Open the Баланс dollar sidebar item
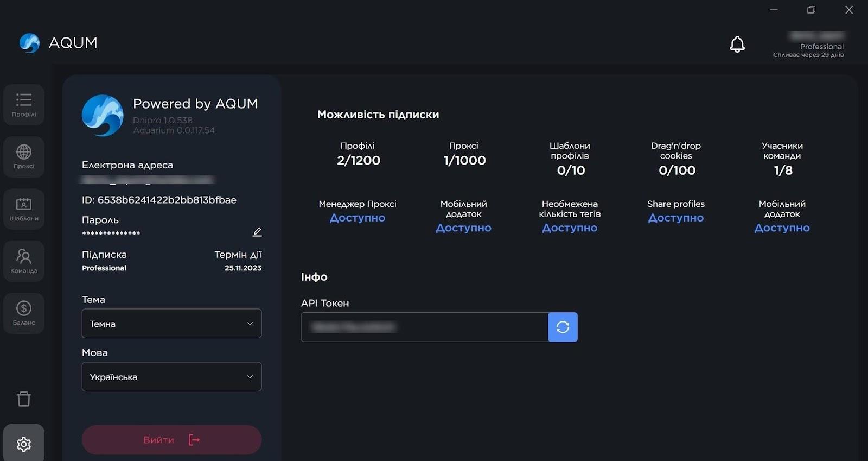Image resolution: width=868 pixels, height=461 pixels. (24, 313)
